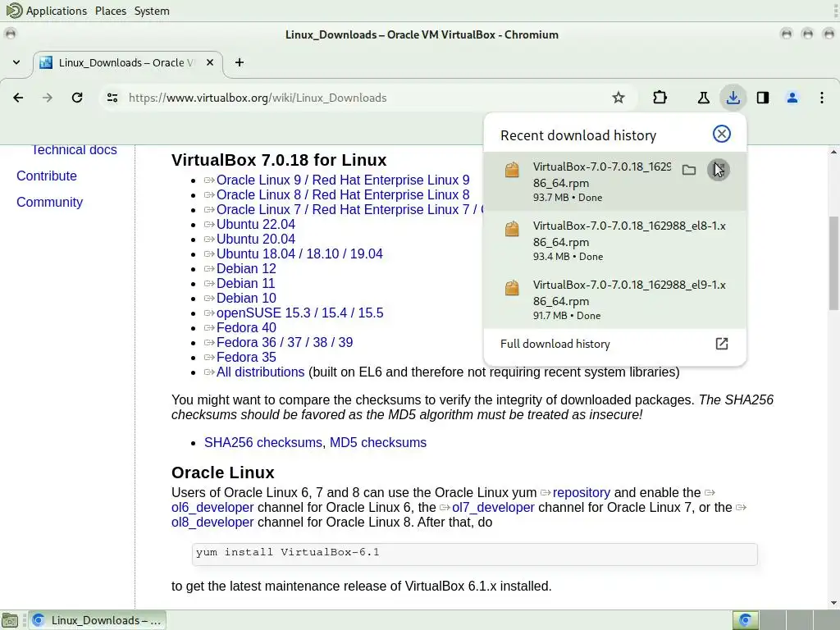Open the SHA256 checksums link
Image resolution: width=840 pixels, height=630 pixels.
[x=263, y=442]
